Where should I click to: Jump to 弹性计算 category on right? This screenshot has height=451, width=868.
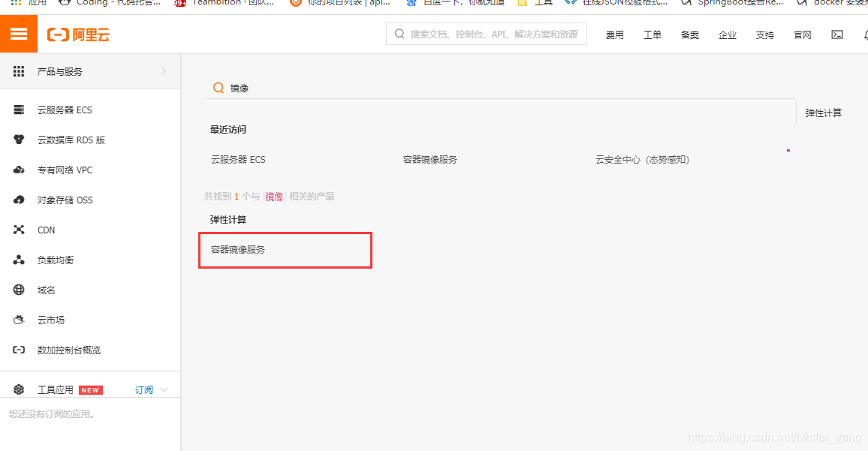pyautogui.click(x=823, y=113)
